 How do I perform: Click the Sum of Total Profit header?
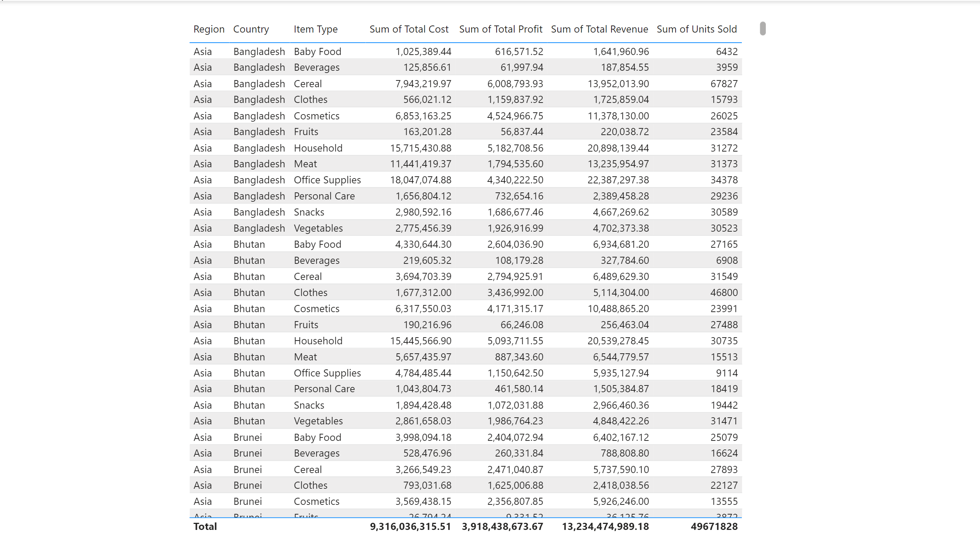(x=501, y=29)
